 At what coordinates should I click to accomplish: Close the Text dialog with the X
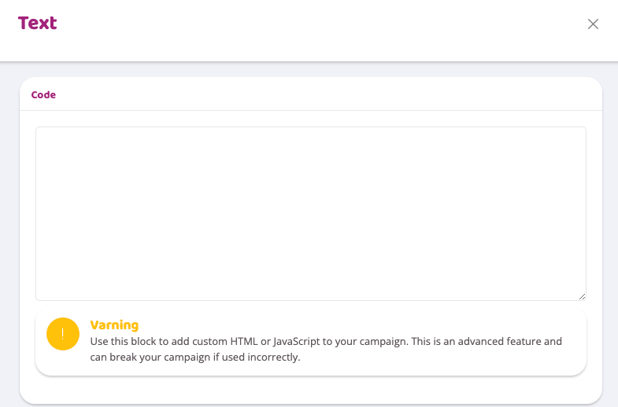click(x=593, y=24)
